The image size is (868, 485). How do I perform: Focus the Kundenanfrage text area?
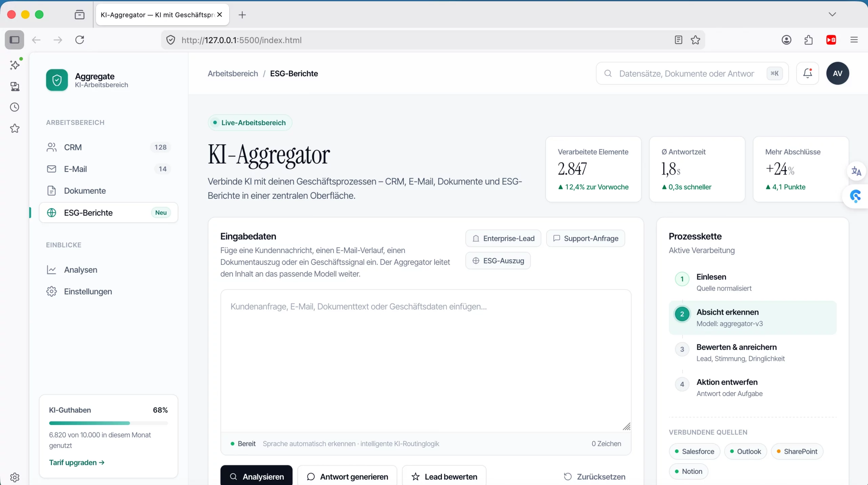point(426,360)
